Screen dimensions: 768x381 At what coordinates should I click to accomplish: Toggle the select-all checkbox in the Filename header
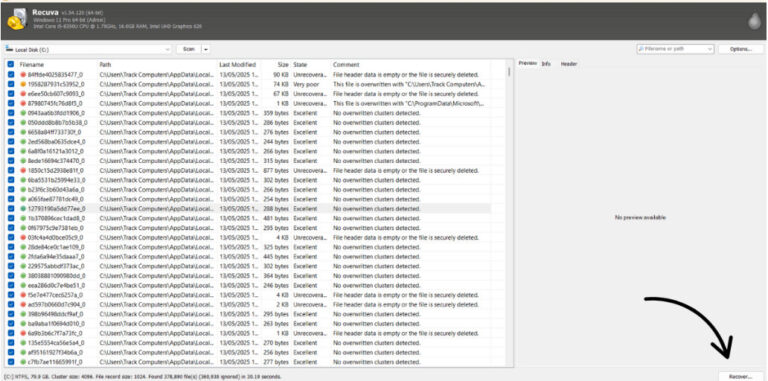tap(11, 64)
